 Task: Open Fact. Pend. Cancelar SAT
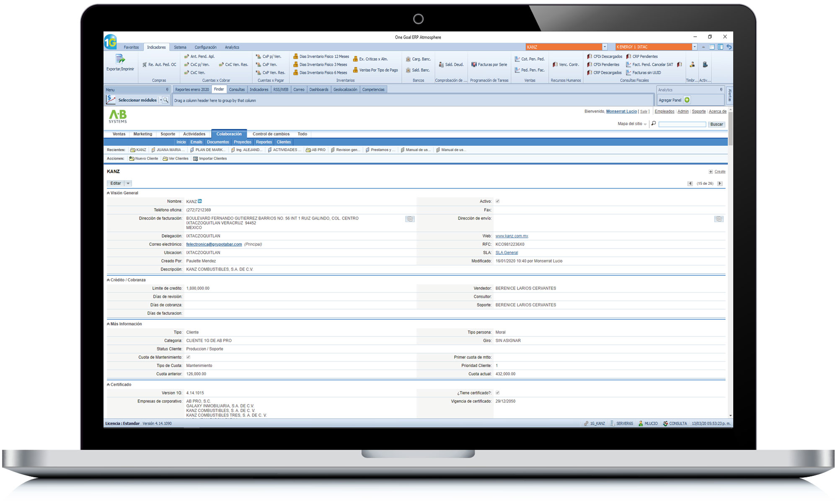tap(649, 65)
